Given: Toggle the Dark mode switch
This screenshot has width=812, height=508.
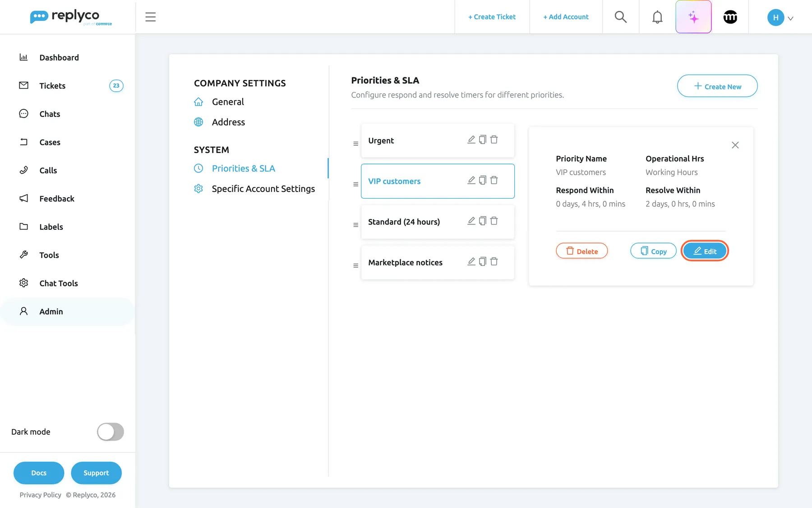Looking at the screenshot, I should (111, 432).
